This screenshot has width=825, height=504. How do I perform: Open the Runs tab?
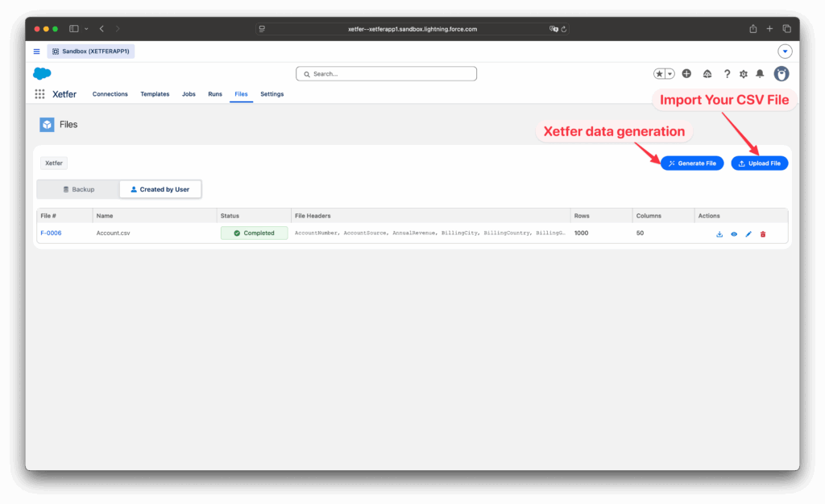pyautogui.click(x=214, y=94)
